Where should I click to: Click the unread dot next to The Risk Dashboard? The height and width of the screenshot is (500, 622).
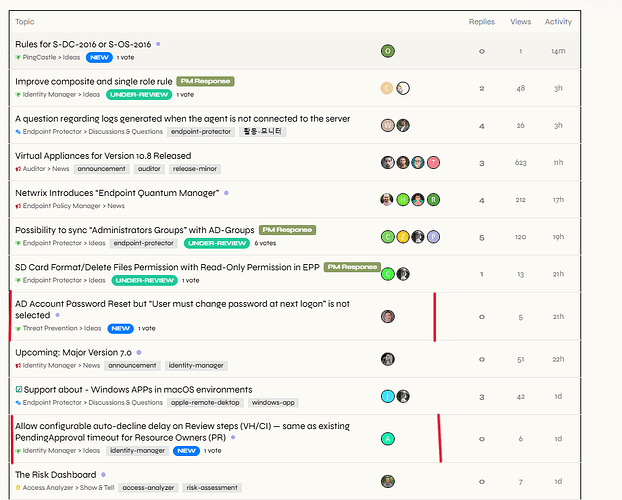click(103, 474)
